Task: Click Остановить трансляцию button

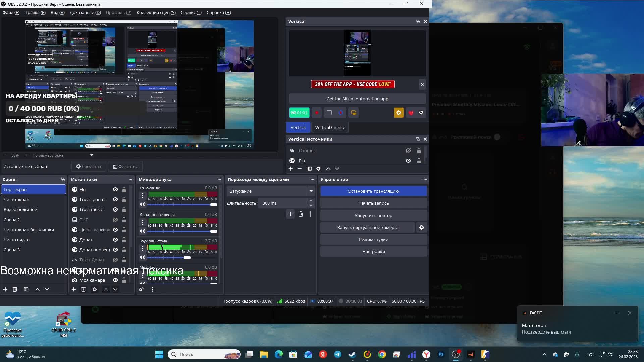Action: tap(373, 191)
